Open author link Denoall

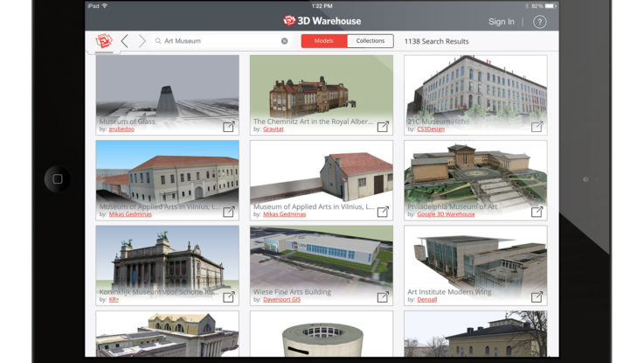(x=426, y=299)
